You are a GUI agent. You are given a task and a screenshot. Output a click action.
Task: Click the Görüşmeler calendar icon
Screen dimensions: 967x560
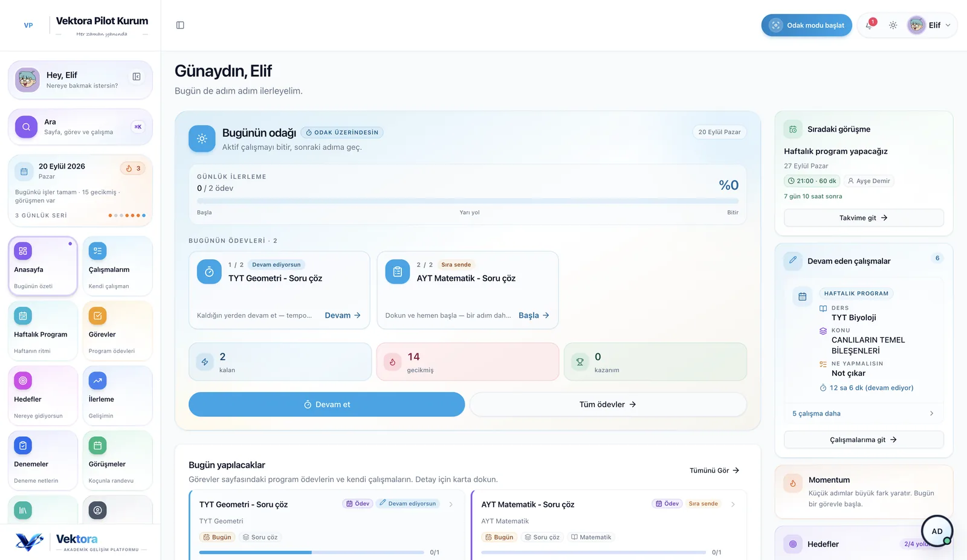tap(97, 445)
